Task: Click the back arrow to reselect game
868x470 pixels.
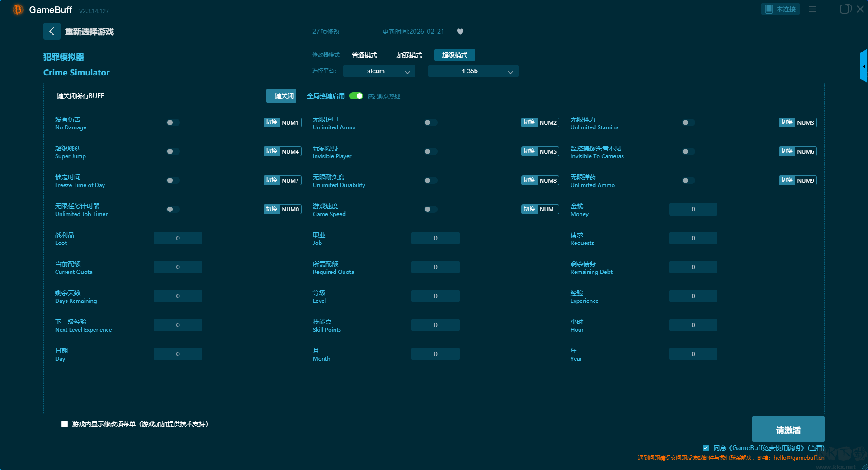Action: tap(52, 31)
